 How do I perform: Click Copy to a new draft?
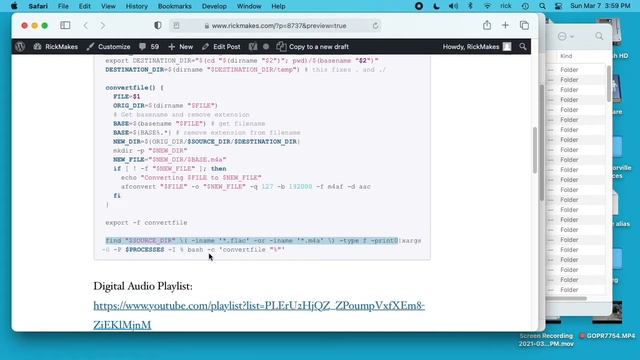coord(313,47)
